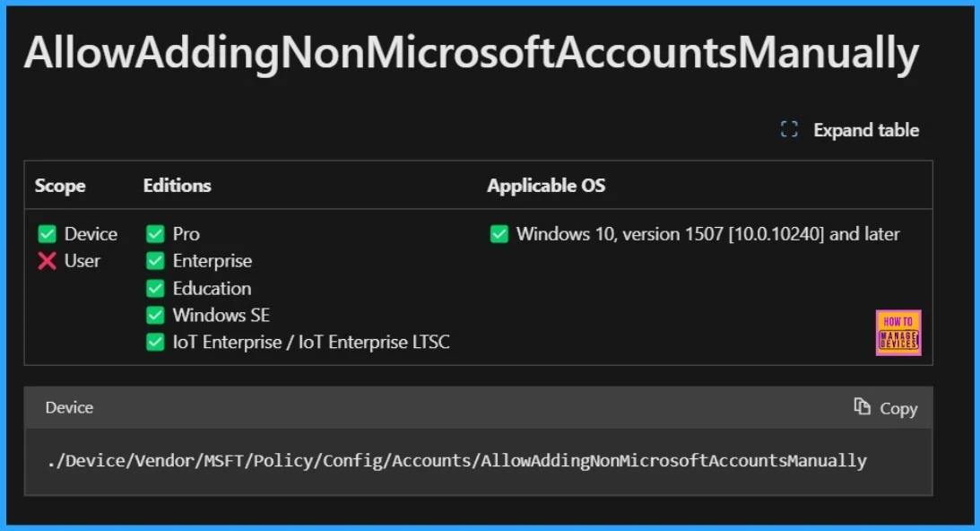Image resolution: width=980 pixels, height=531 pixels.
Task: Click the green check icon beside Device
Action: (x=48, y=234)
